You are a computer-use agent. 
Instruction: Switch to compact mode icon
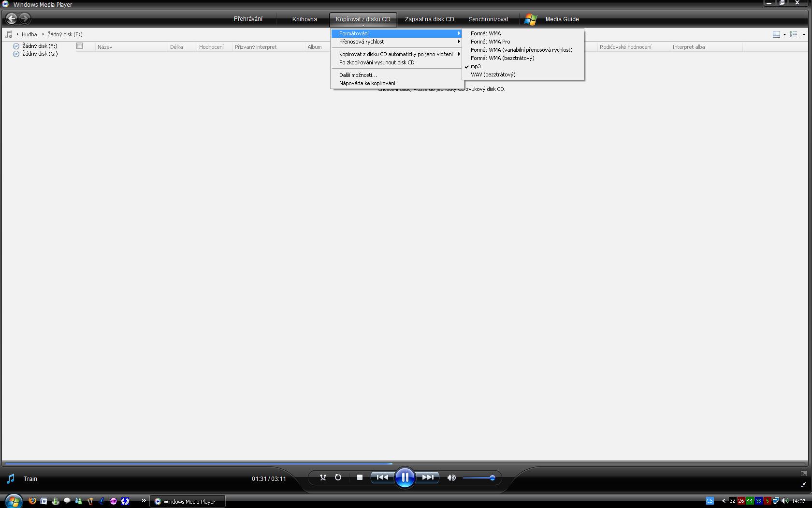(803, 484)
